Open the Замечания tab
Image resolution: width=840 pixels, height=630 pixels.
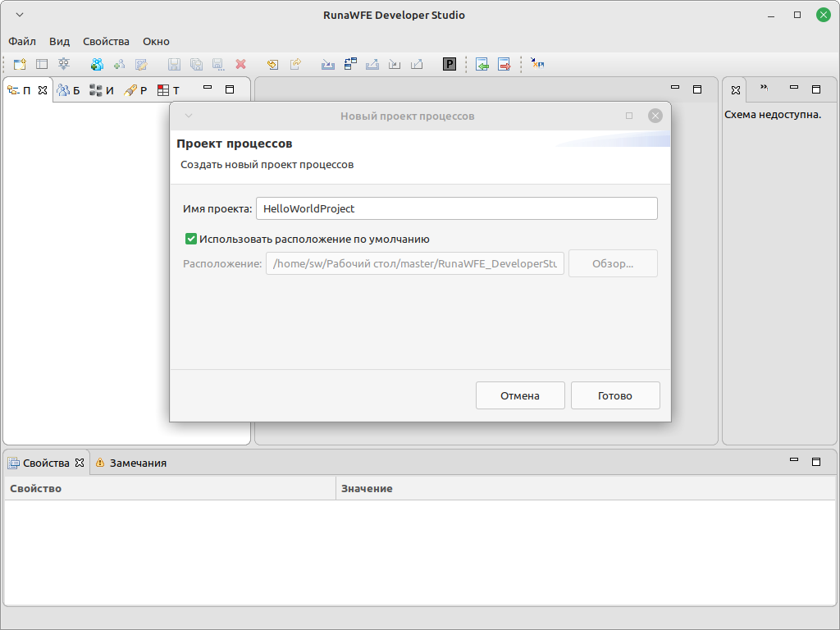131,463
